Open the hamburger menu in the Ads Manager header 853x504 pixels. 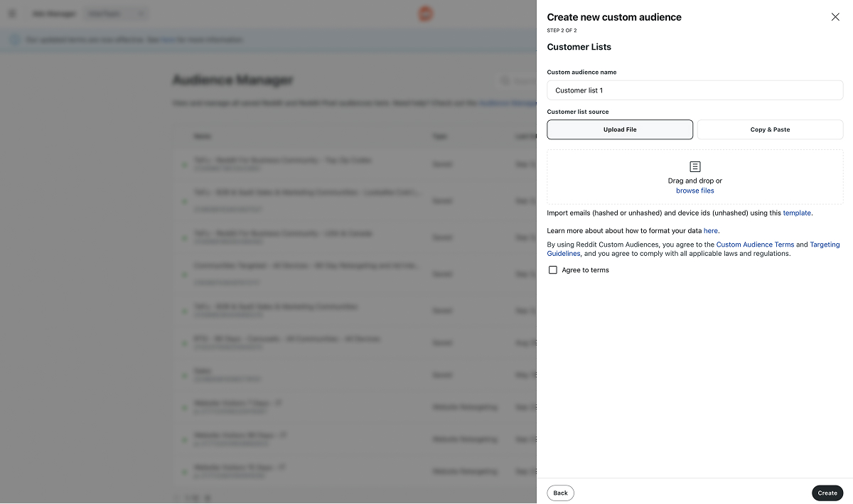(x=12, y=14)
